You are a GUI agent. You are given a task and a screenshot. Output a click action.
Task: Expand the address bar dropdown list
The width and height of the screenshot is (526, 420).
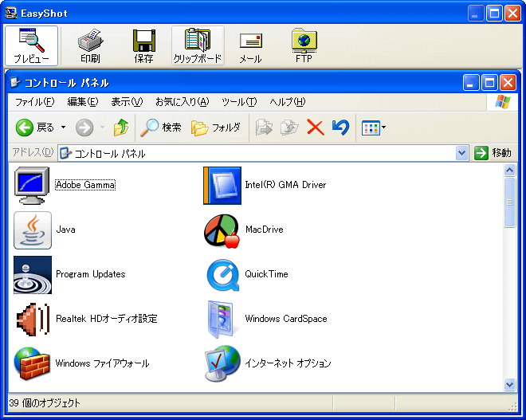pos(462,153)
